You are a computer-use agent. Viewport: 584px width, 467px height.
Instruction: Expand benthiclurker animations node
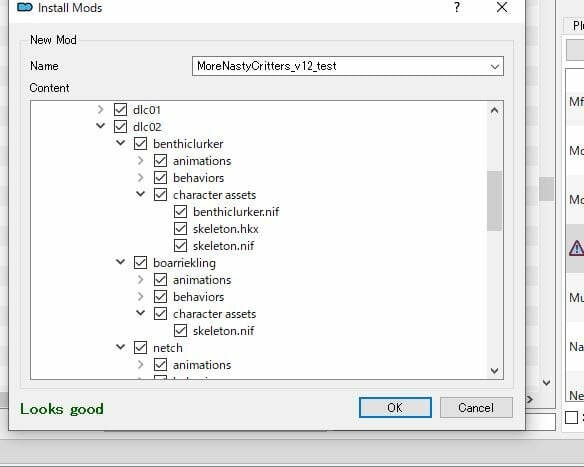point(140,161)
